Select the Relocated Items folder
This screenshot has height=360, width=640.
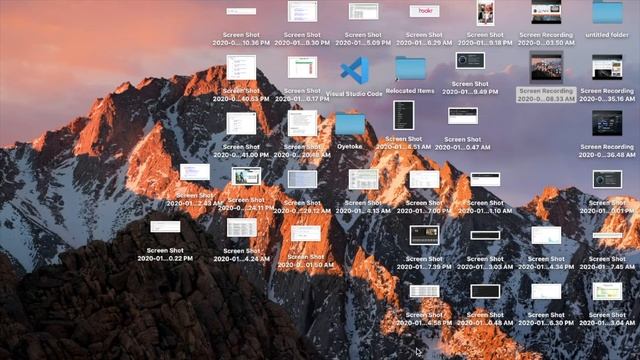tap(410, 68)
